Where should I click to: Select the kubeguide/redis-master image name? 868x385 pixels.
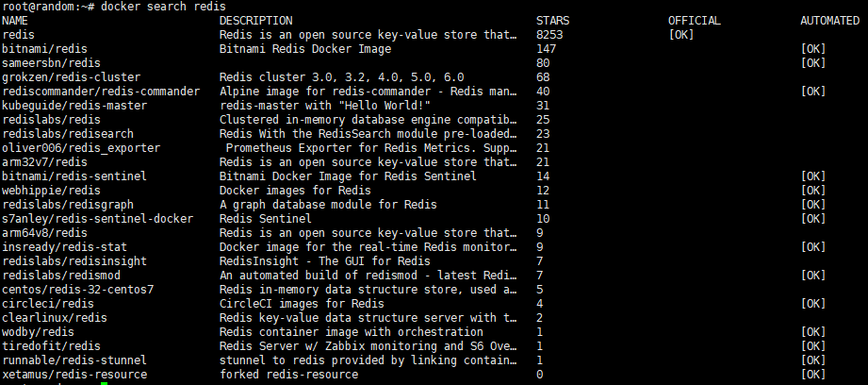[74, 106]
